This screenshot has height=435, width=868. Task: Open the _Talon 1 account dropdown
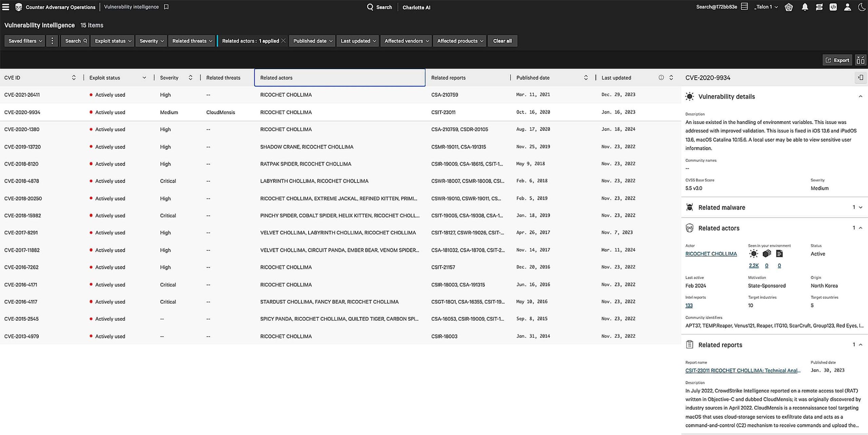pyautogui.click(x=766, y=7)
